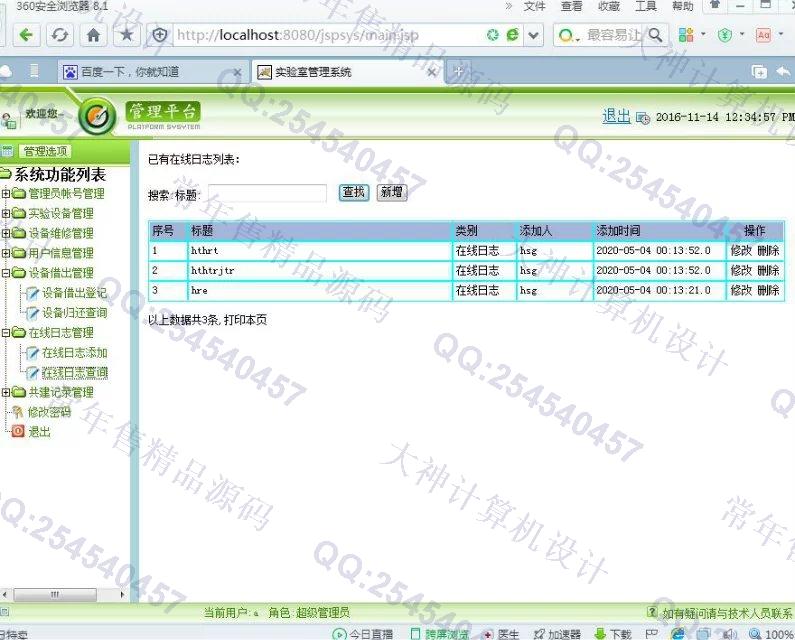
Task: Expand the 实验设备管理 tree node
Action: [6, 214]
